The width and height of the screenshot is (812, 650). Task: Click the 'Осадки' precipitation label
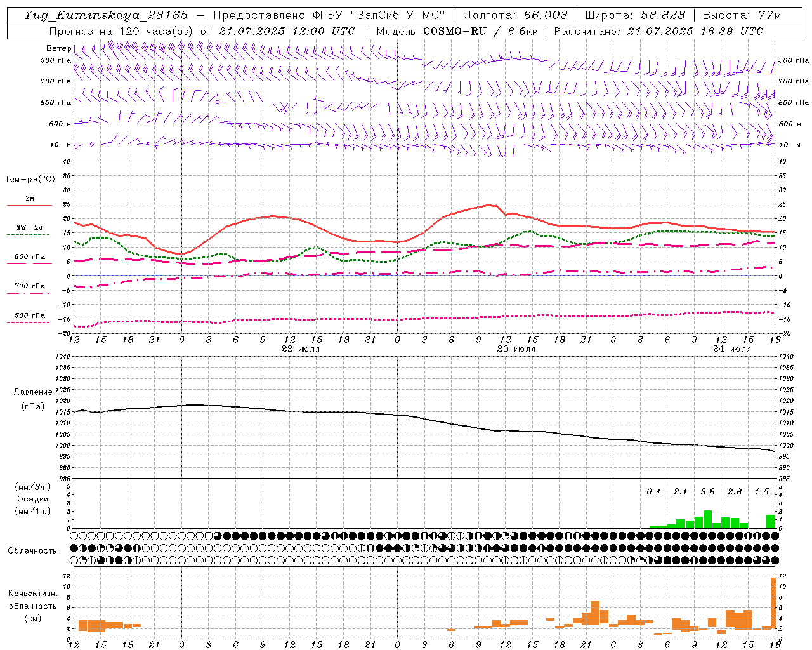[33, 499]
